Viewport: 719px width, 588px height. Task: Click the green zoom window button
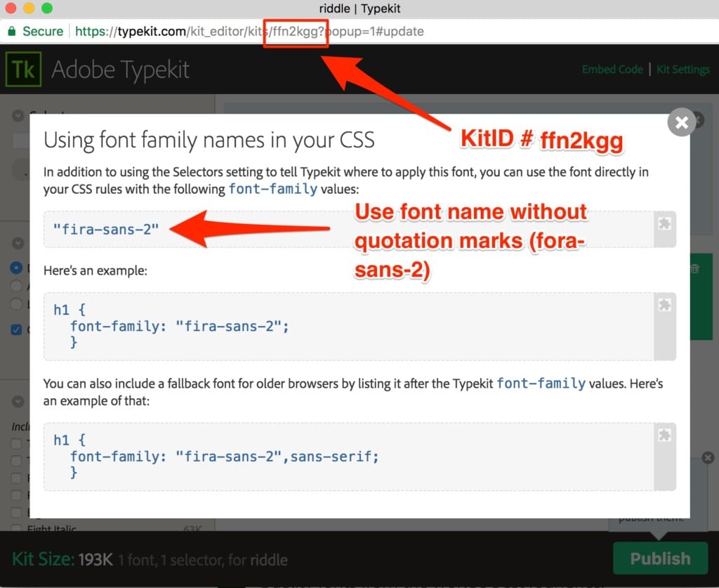(47, 8)
